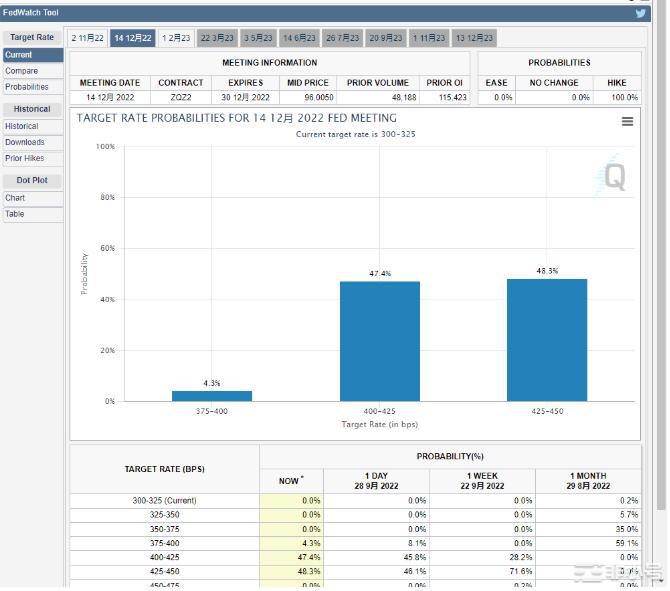Open the Dot Plot Table link
670x591 pixels.
[x=15, y=214]
